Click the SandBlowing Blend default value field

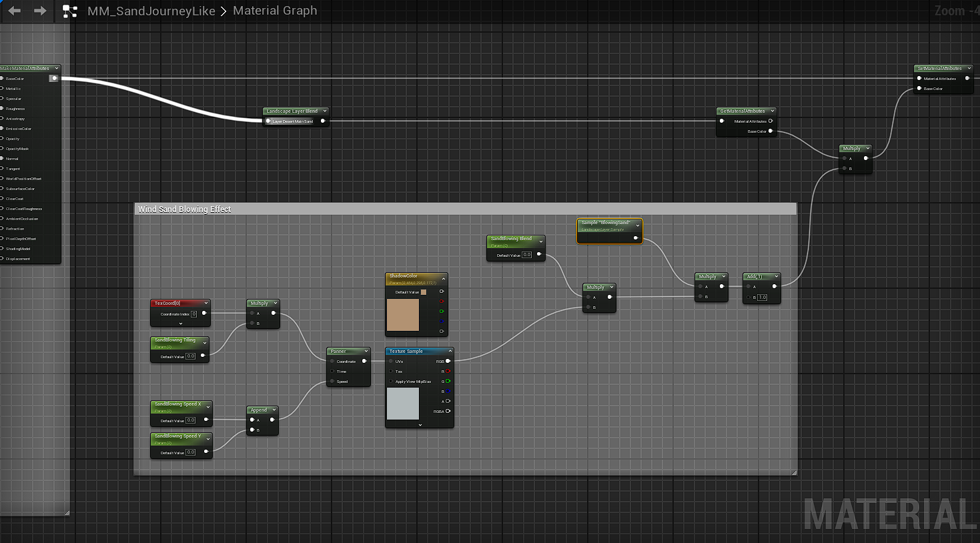[527, 255]
